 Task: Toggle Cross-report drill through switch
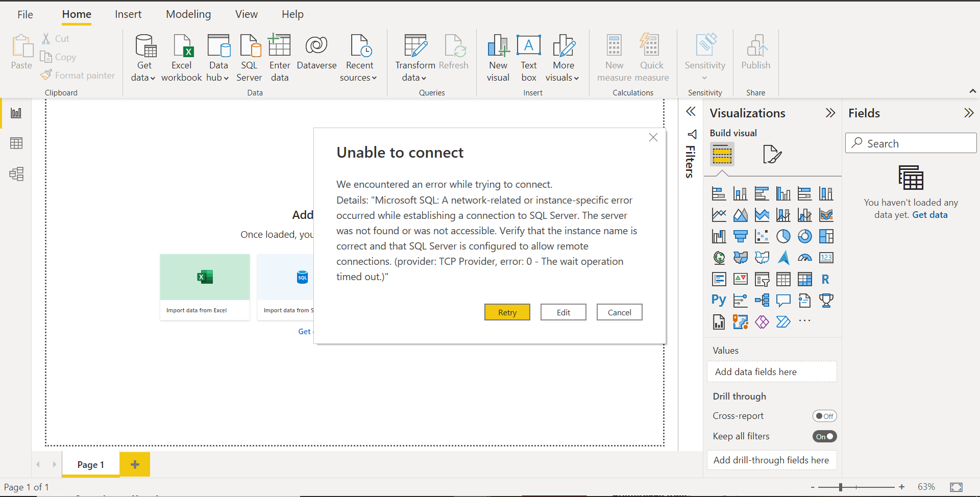coord(824,416)
